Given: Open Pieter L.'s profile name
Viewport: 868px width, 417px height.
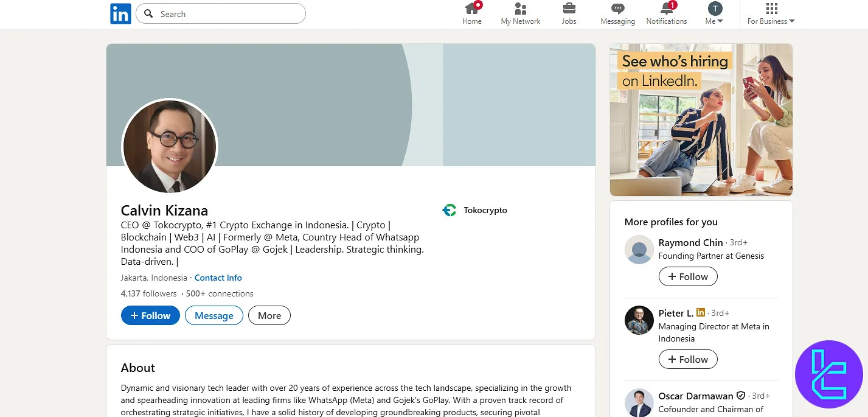Looking at the screenshot, I should (676, 313).
